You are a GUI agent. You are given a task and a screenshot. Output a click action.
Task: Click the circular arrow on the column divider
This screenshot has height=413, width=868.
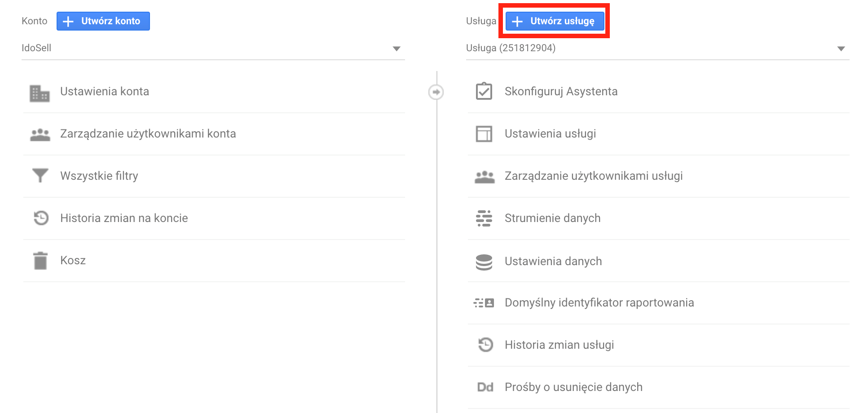click(436, 92)
